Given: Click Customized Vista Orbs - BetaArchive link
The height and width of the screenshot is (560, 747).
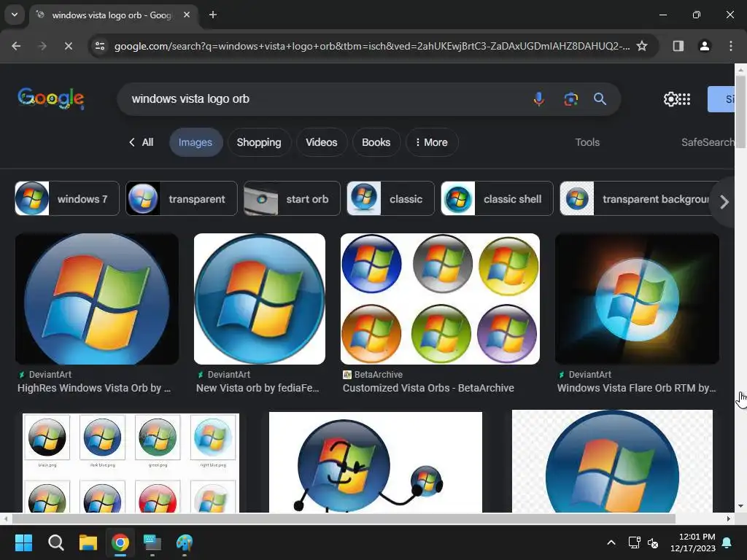Looking at the screenshot, I should coord(428,388).
